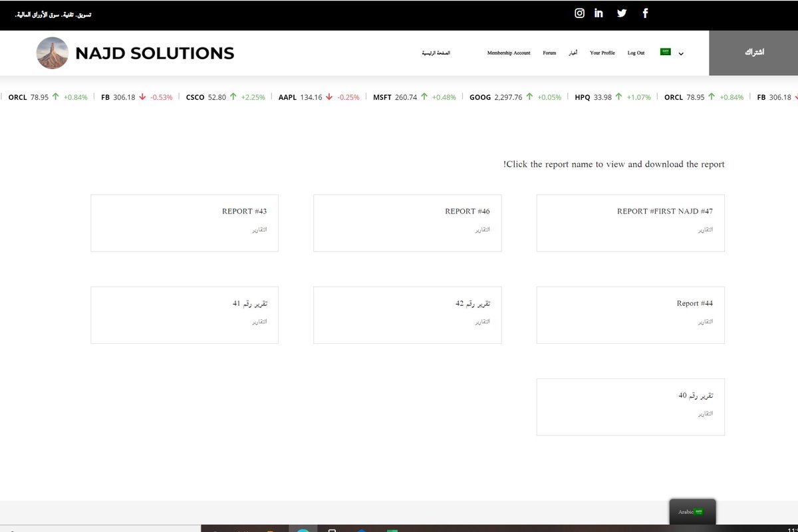The width and height of the screenshot is (798, 532).
Task: Click التقارير category under تقرير رقم 40
Action: pos(705,414)
